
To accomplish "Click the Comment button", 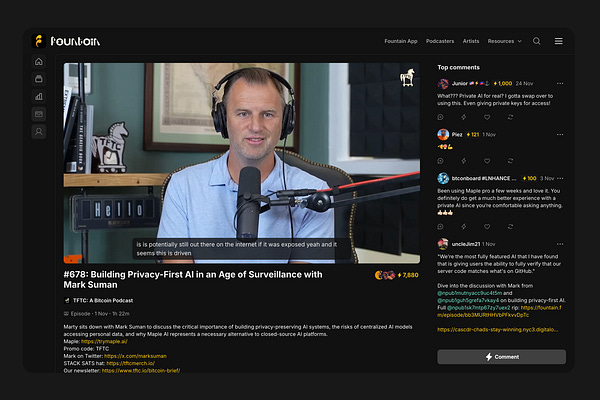I will tap(501, 357).
